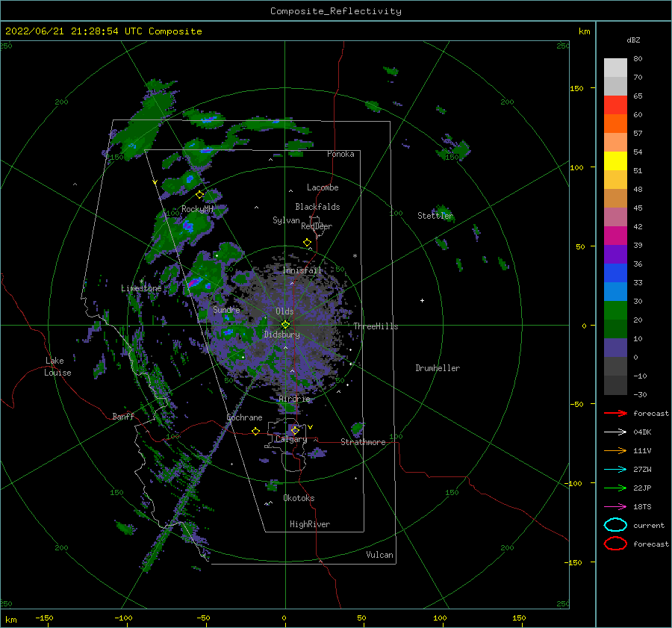Click the RockyMH location label
The width and height of the screenshot is (672, 628).
tap(197, 209)
